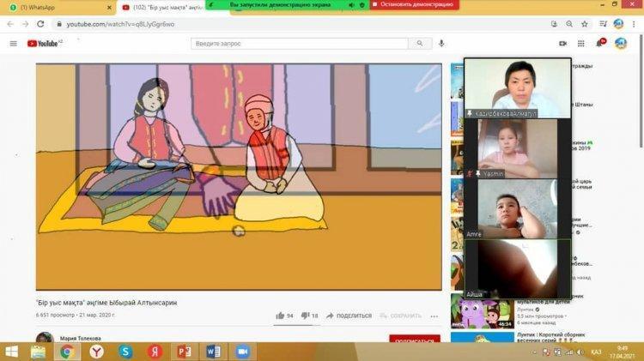
Task: Select the Айша participant video tile
Action: pyautogui.click(x=518, y=269)
